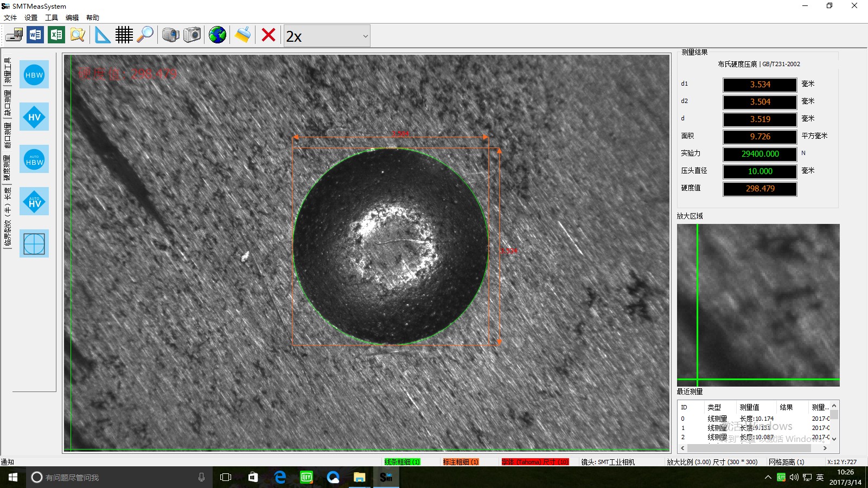This screenshot has height=488, width=868.
Task: Click the broom clear icon
Action: click(242, 35)
